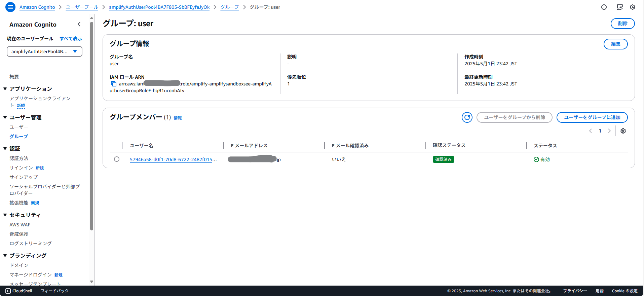The width and height of the screenshot is (644, 296).
Task: Open ドメイン in the sidebar
Action: point(19,265)
